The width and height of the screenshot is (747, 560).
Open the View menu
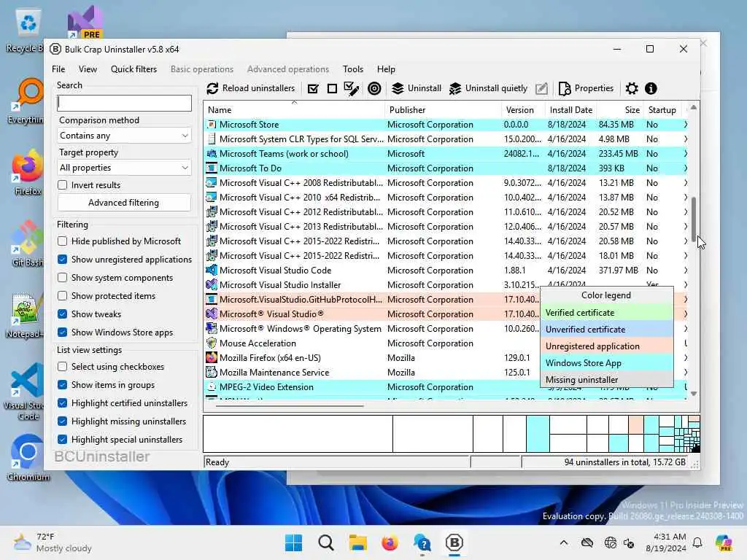pos(88,69)
